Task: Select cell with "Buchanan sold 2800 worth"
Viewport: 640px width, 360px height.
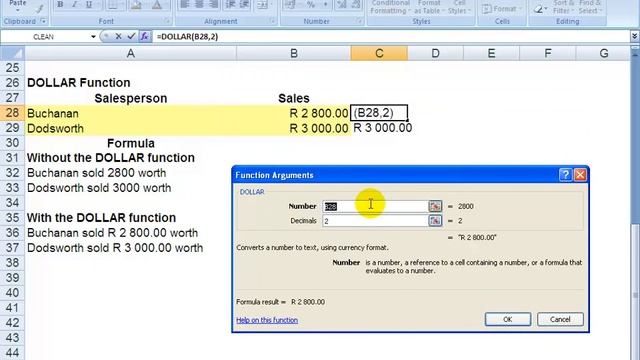Action: point(131,173)
